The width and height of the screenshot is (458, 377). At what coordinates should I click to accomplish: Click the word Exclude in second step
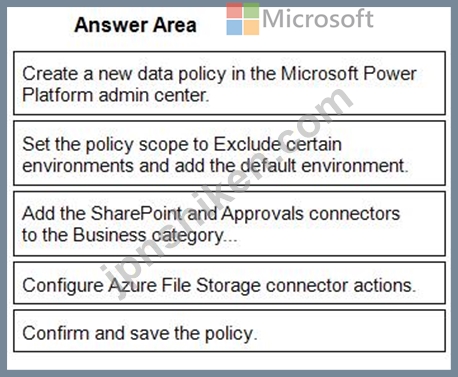click(x=247, y=144)
